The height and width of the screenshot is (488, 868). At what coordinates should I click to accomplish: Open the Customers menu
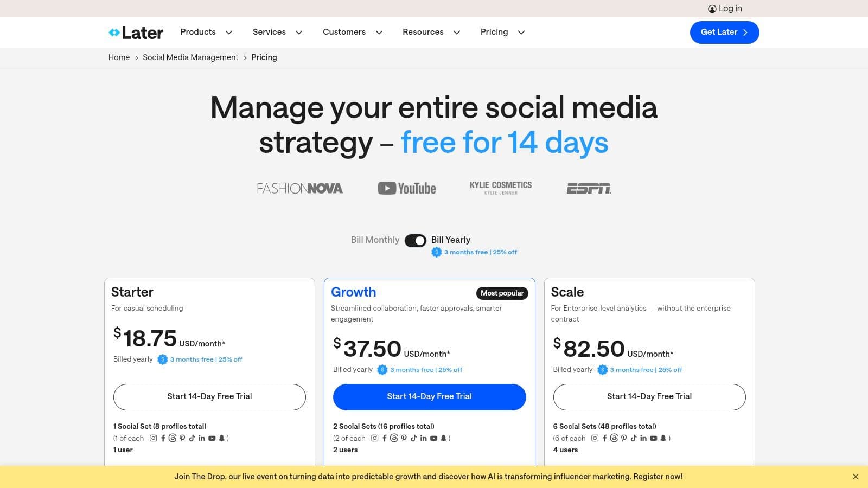[352, 32]
